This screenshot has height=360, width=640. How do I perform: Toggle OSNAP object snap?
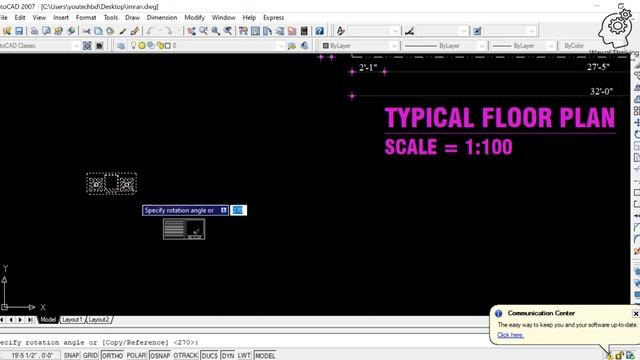coord(160,356)
